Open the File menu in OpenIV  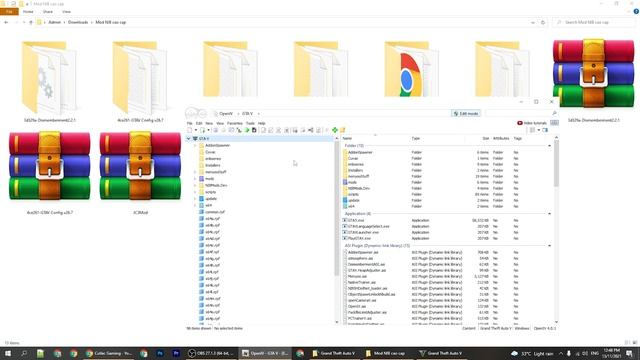pyautogui.click(x=189, y=123)
